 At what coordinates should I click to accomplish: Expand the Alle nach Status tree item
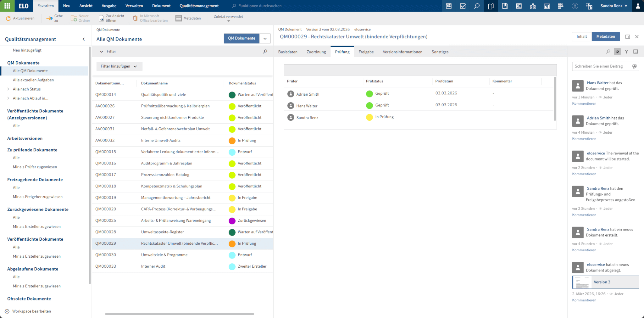8,89
